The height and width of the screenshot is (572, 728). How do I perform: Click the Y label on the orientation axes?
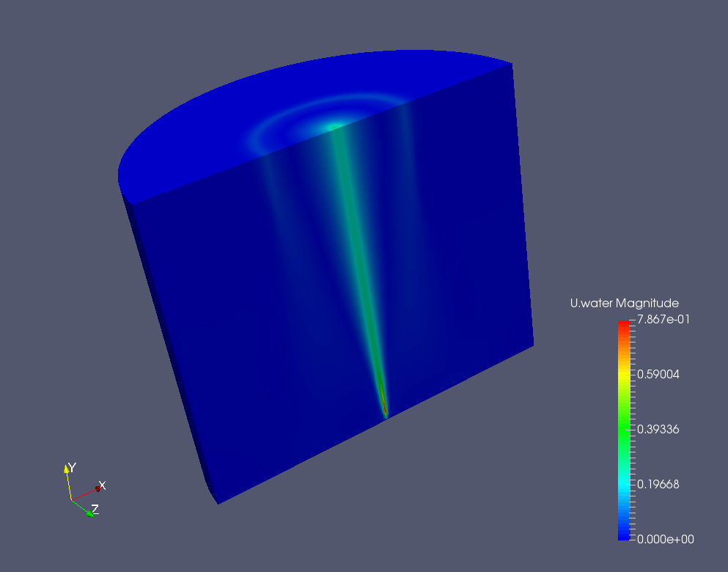tap(72, 466)
